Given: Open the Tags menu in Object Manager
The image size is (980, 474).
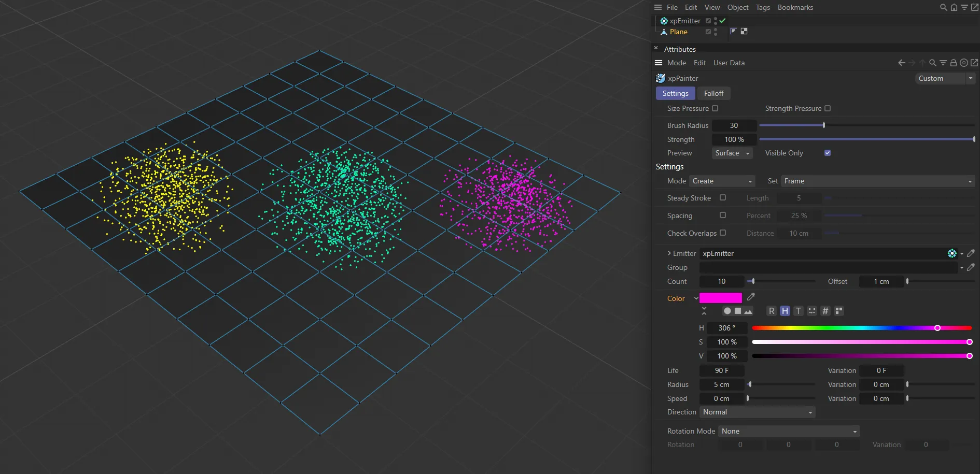Looking at the screenshot, I should click(x=763, y=7).
